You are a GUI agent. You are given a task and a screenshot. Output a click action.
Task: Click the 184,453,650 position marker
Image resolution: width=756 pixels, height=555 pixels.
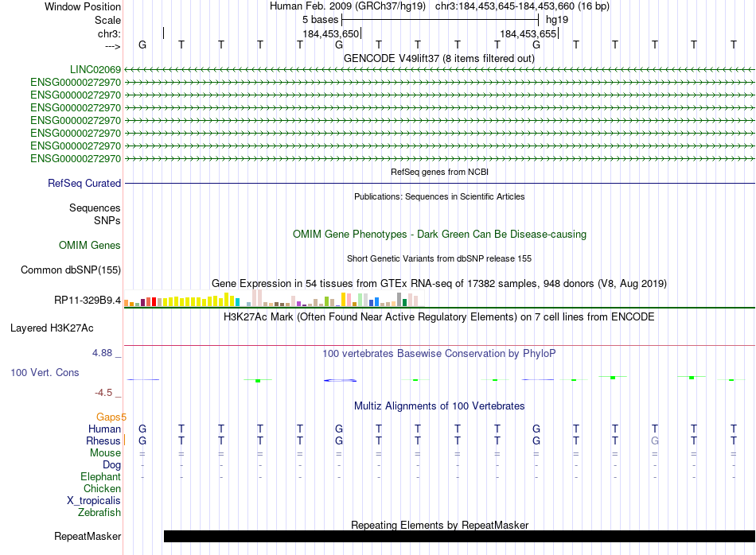tap(331, 33)
